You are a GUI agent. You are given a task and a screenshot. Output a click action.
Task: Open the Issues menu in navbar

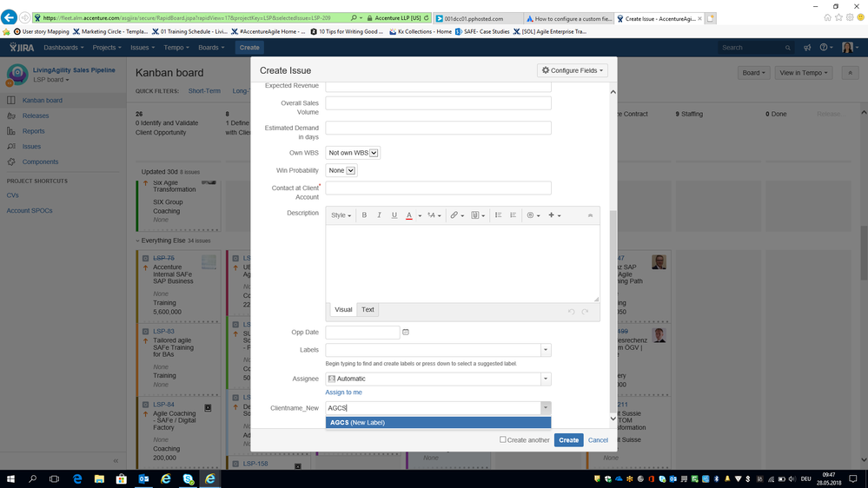142,48
